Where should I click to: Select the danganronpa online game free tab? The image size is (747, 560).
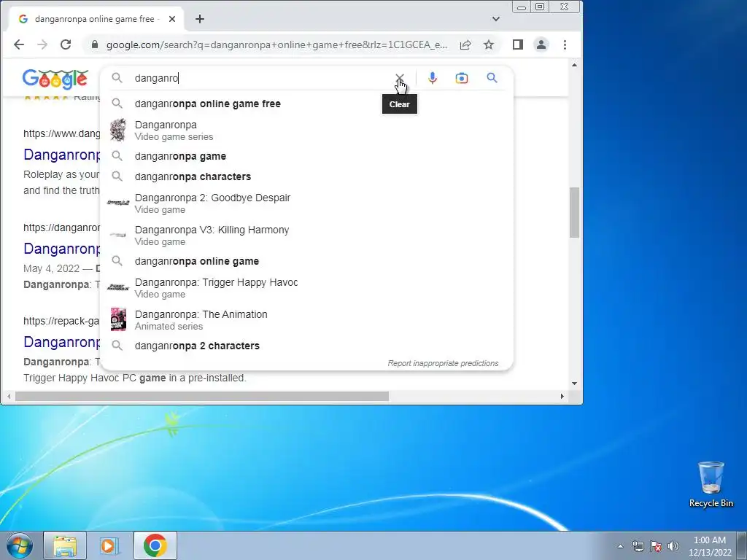coord(95,19)
